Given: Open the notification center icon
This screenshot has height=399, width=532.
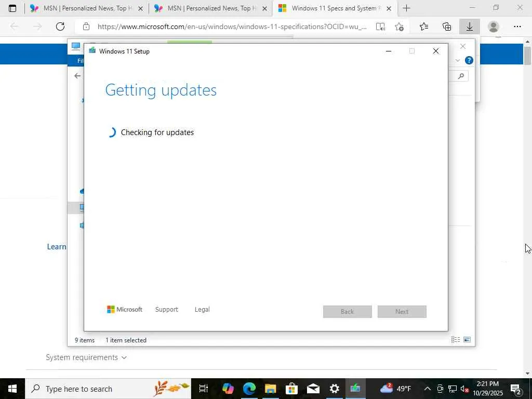Looking at the screenshot, I should (516, 389).
